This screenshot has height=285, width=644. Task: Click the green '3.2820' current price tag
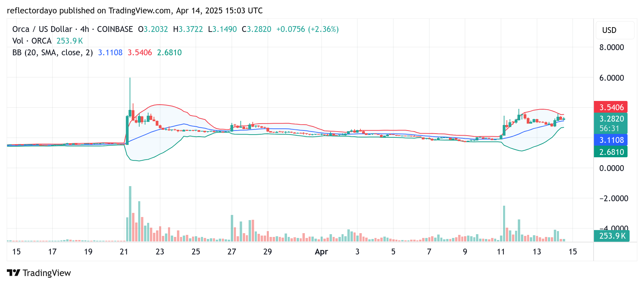pos(611,119)
